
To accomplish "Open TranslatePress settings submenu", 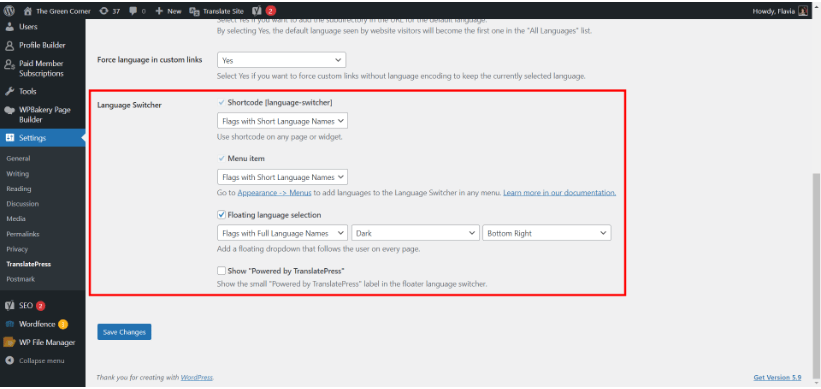I will 28,264.
